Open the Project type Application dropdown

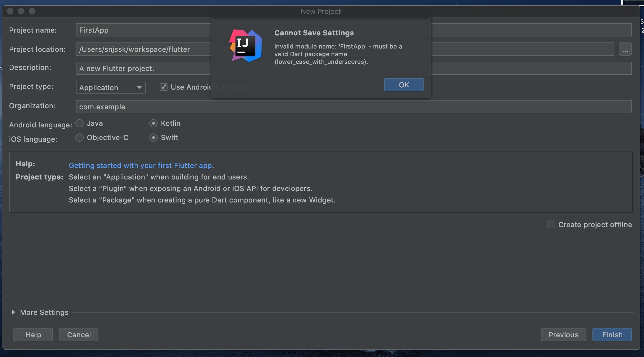coord(110,88)
